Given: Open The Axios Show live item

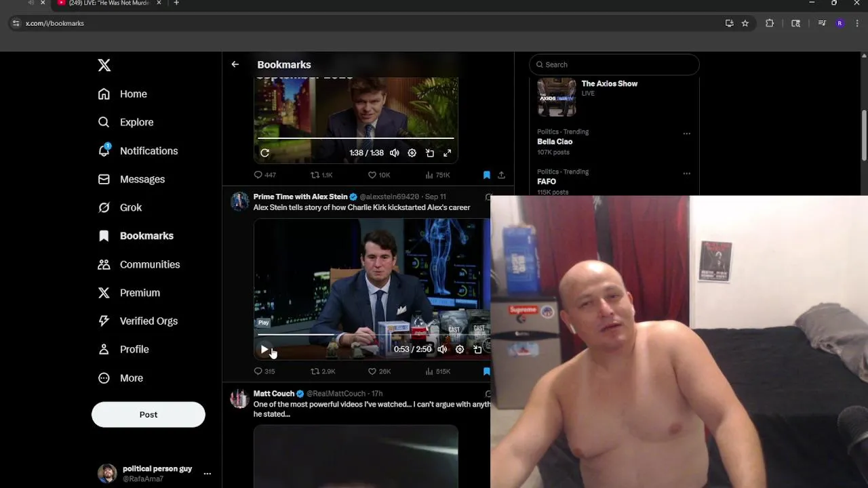Looking at the screenshot, I should click(x=614, y=98).
